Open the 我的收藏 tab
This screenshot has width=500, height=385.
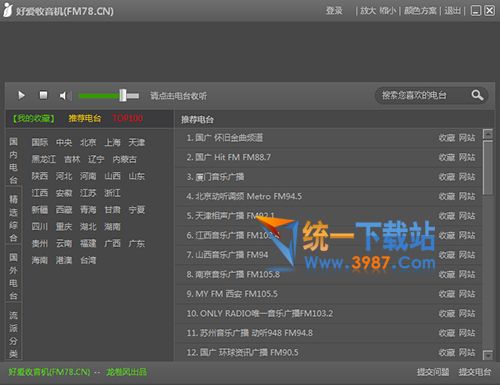[x=33, y=118]
